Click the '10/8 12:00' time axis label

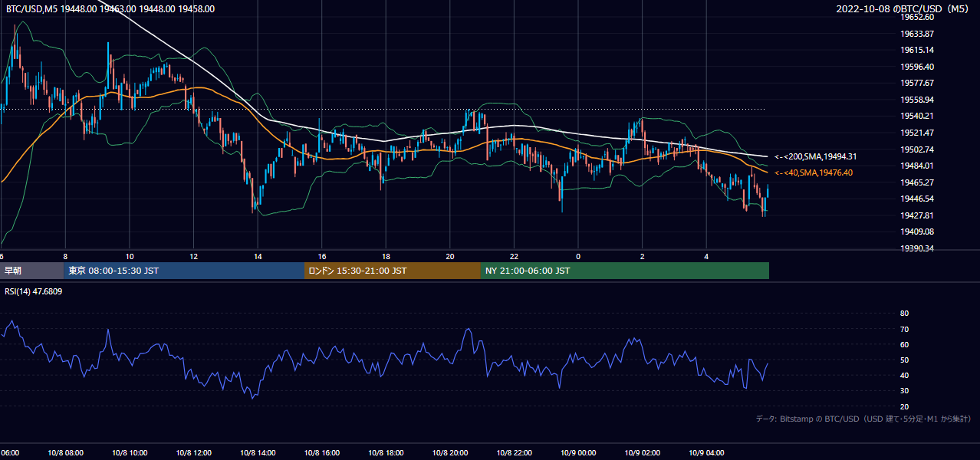193,453
